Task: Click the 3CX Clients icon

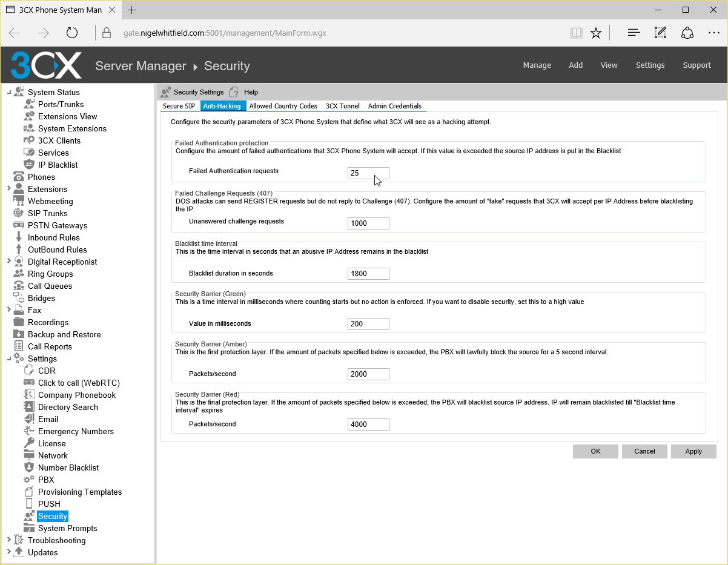Action: click(29, 140)
